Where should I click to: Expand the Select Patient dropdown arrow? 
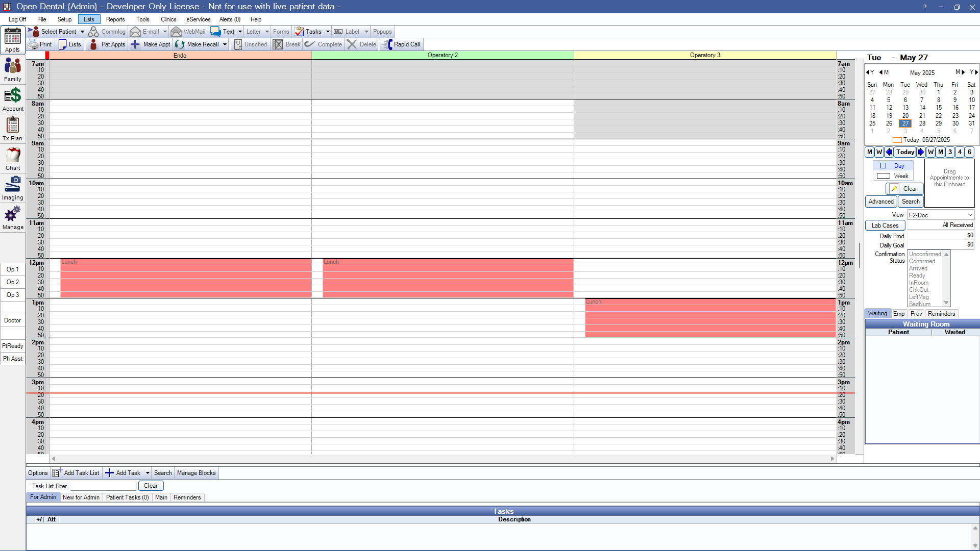[x=82, y=32]
